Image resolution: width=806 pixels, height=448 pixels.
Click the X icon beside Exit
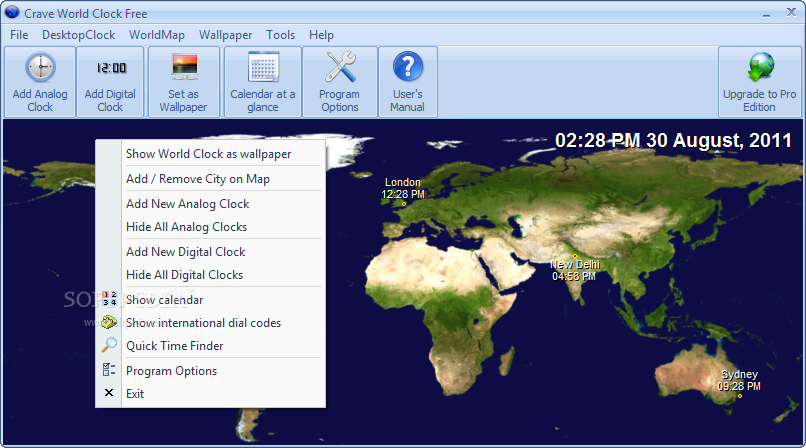point(109,393)
